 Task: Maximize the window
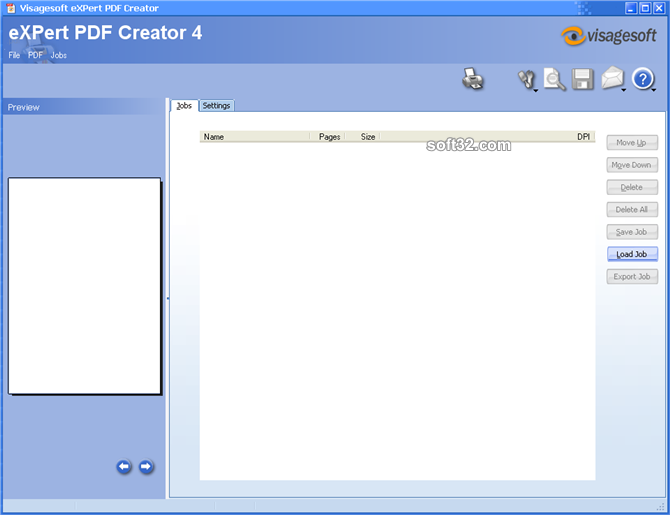[x=645, y=8]
